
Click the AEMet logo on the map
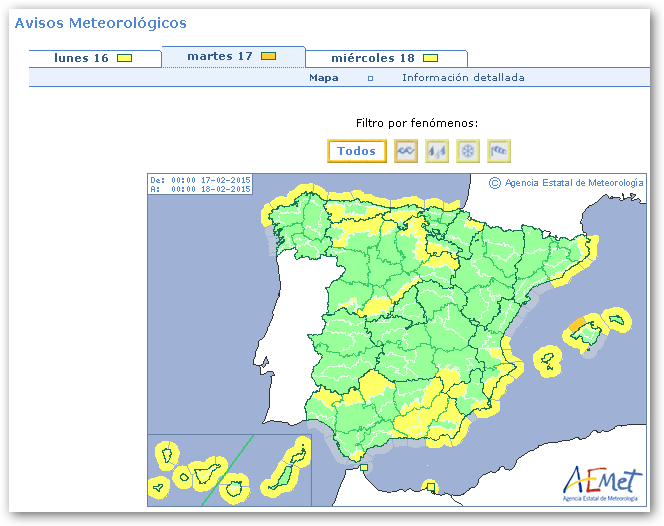597,481
